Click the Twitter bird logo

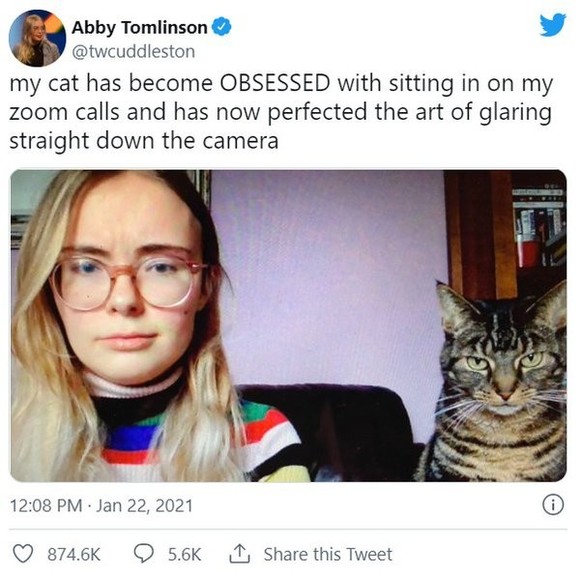tap(553, 24)
